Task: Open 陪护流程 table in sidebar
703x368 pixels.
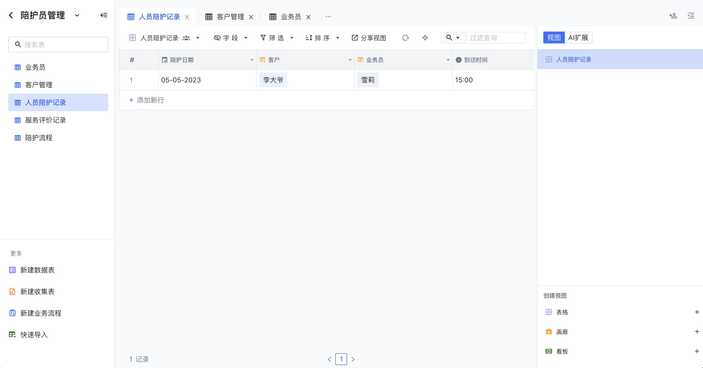Action: [x=58, y=138]
